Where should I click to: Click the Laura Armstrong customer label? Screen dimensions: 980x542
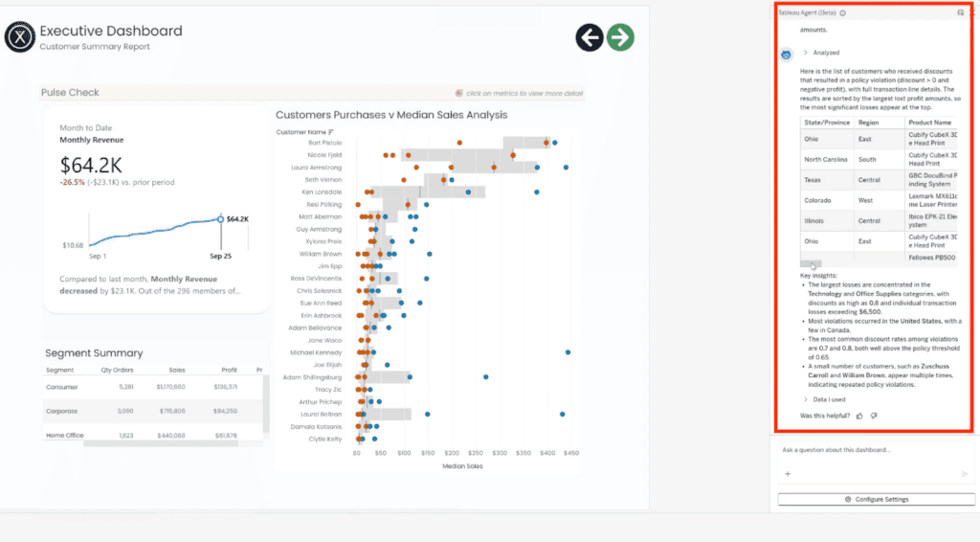coord(316,168)
